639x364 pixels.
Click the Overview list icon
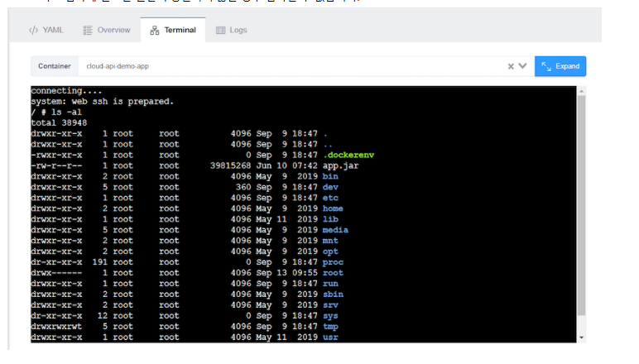[x=88, y=30]
